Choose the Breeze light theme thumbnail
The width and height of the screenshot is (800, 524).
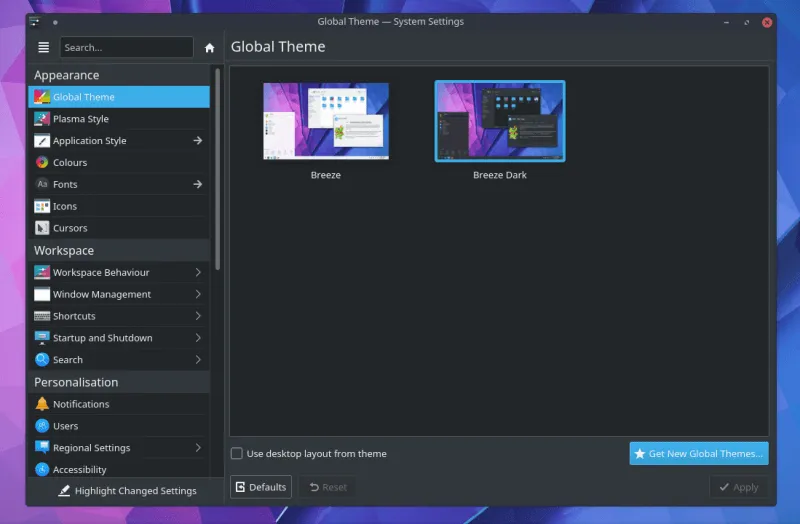point(326,121)
